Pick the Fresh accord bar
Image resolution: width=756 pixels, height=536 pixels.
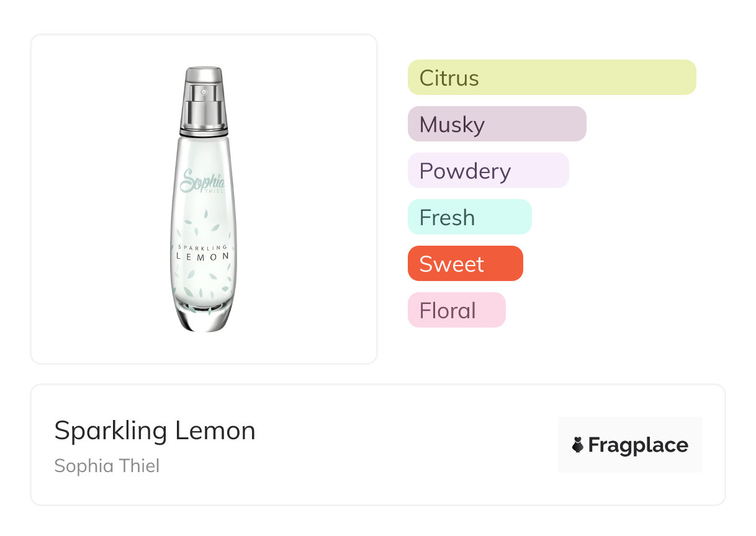(469, 217)
